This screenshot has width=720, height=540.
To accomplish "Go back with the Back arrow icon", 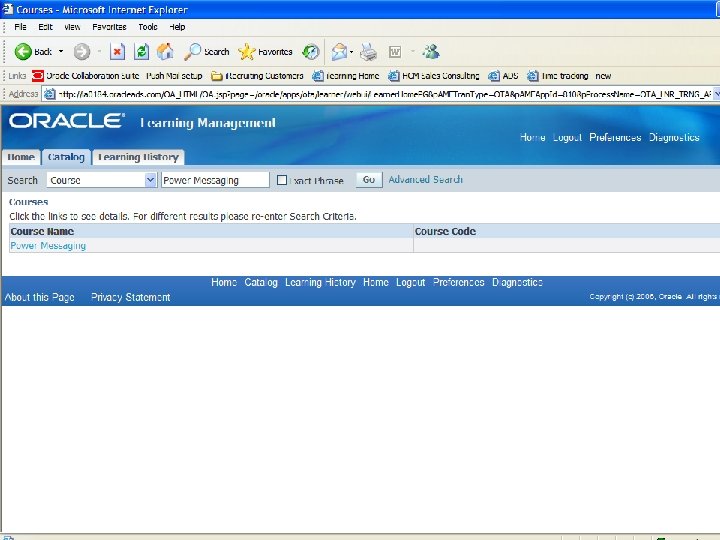I will (x=23, y=52).
